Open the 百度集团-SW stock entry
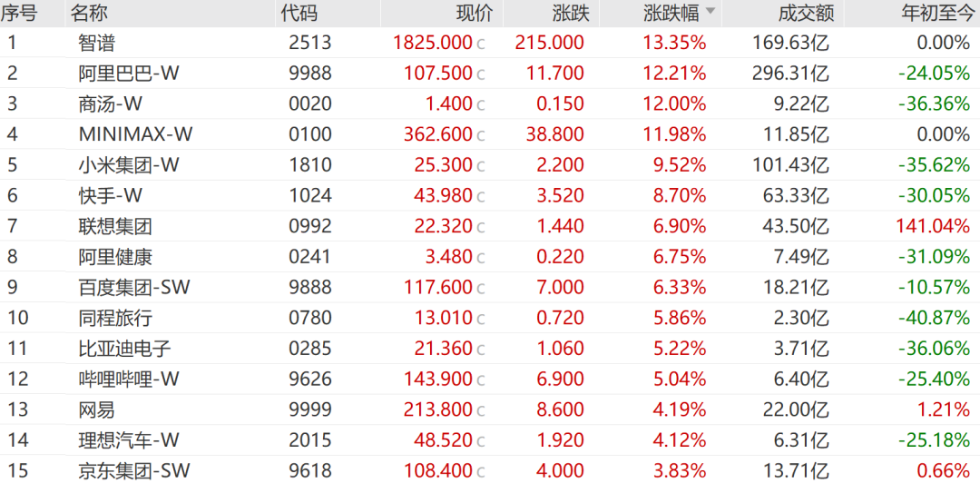This screenshot has width=980, height=483. [x=134, y=288]
